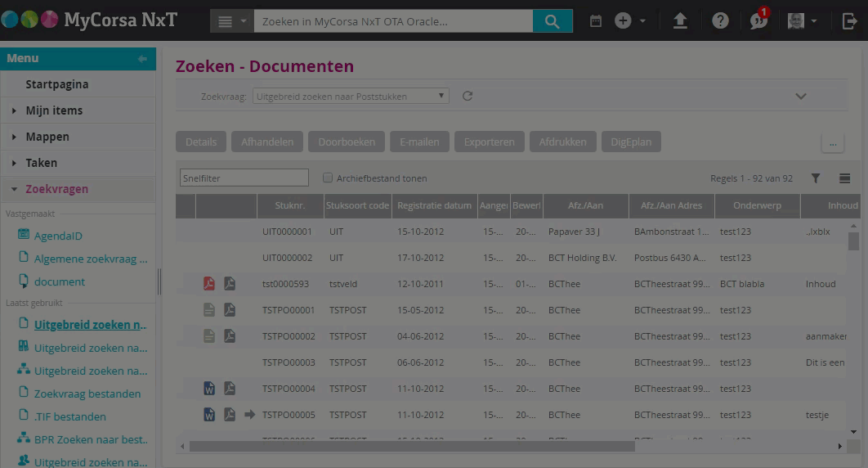Open the help question mark icon
This screenshot has width=868, height=468.
(x=720, y=21)
